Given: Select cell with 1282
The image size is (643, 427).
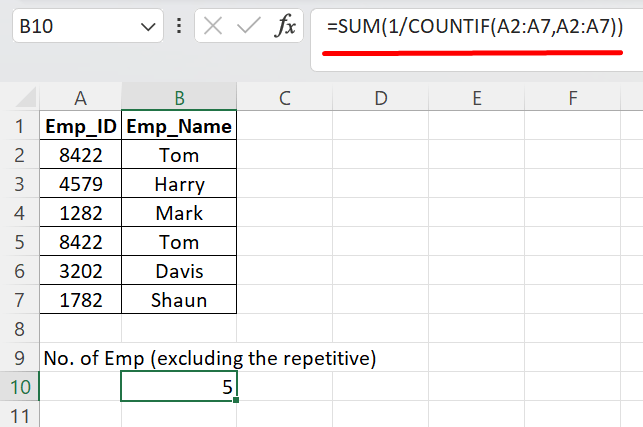Looking at the screenshot, I should click(81, 213).
